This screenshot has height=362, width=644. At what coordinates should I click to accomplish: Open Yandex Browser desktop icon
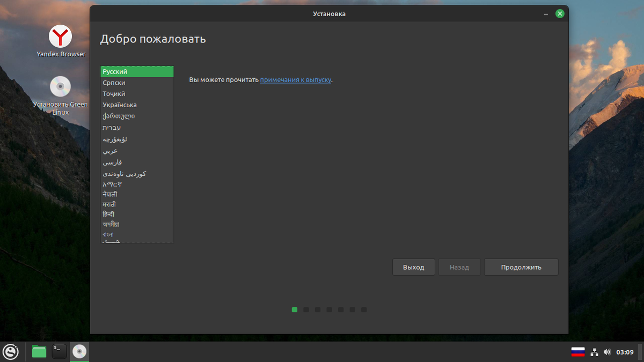click(61, 41)
